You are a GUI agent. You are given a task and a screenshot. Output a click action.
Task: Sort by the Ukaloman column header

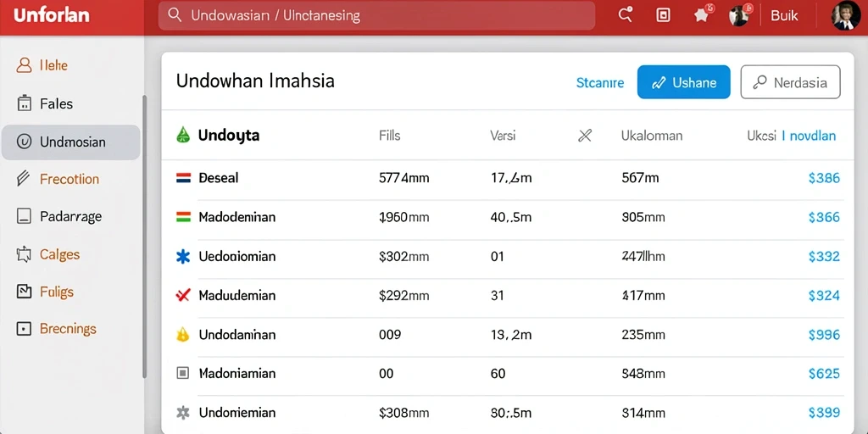tap(652, 136)
